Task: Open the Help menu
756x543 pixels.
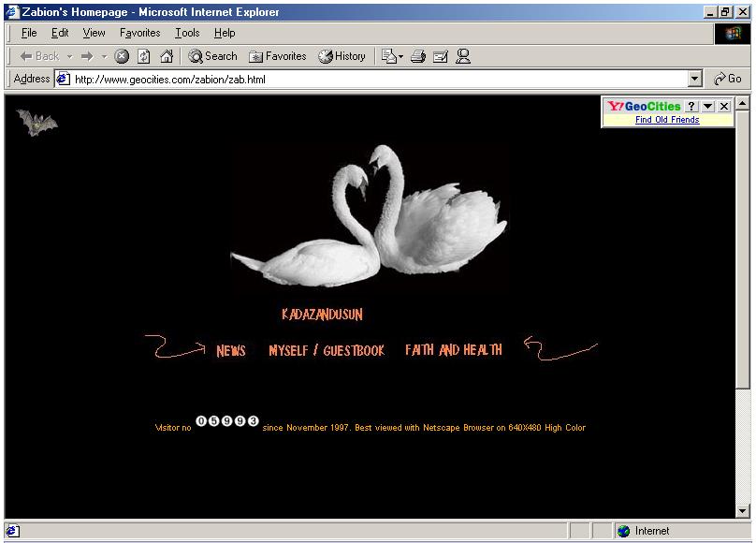Action: [225, 33]
